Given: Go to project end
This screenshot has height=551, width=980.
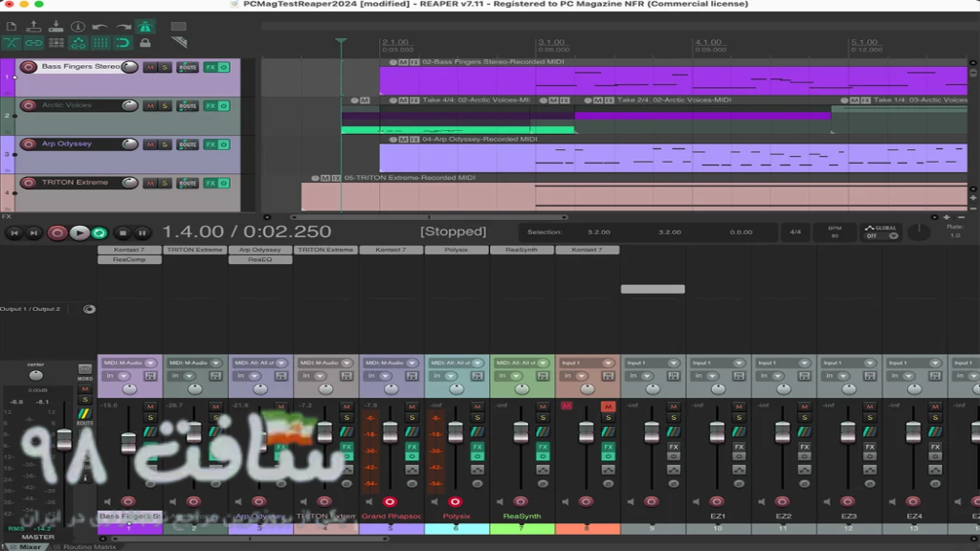Looking at the screenshot, I should pos(33,233).
